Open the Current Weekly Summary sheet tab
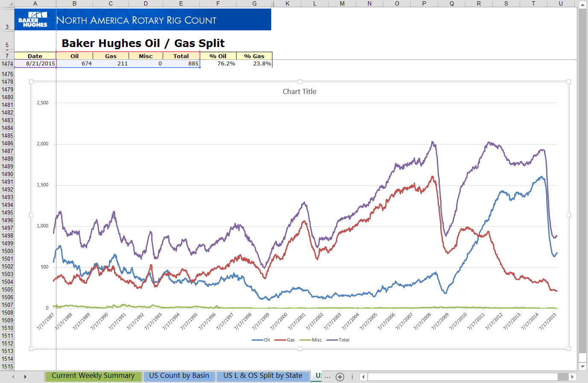Image resolution: width=588 pixels, height=383 pixels. [x=93, y=376]
